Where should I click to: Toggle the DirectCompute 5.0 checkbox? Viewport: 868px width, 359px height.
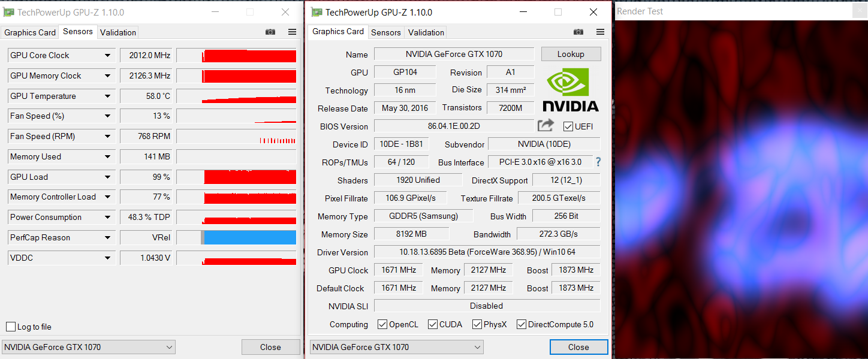[x=522, y=324]
